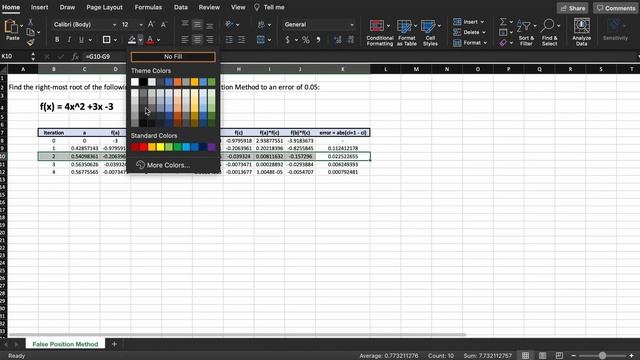
Task: Go to the Data tab
Action: pyautogui.click(x=181, y=7)
